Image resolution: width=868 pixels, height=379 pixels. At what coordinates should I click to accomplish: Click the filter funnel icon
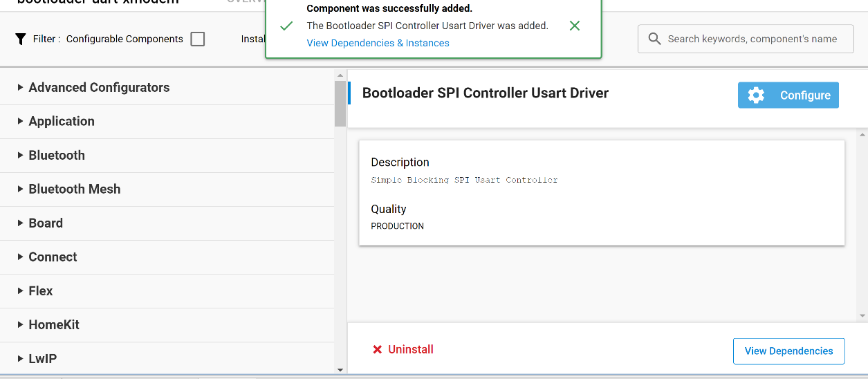(21, 39)
